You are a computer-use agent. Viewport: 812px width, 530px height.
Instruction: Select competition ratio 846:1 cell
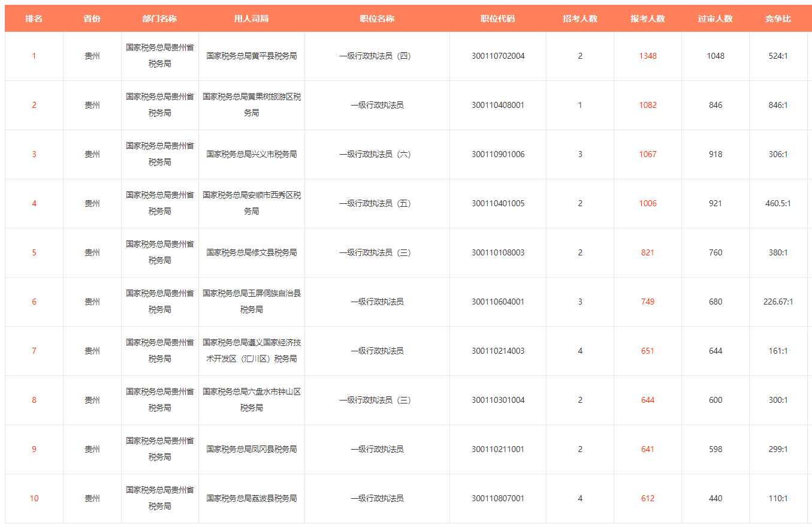click(x=778, y=105)
